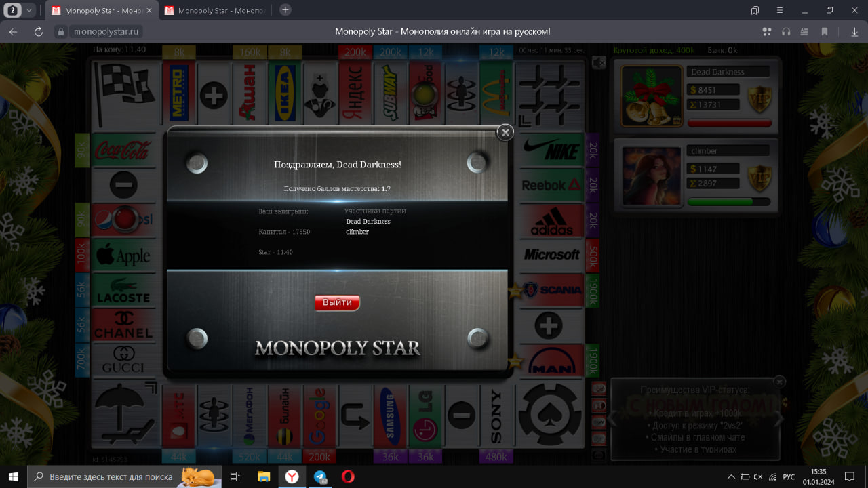Click the red Выйти button
This screenshot has width=868, height=488.
[x=337, y=302]
